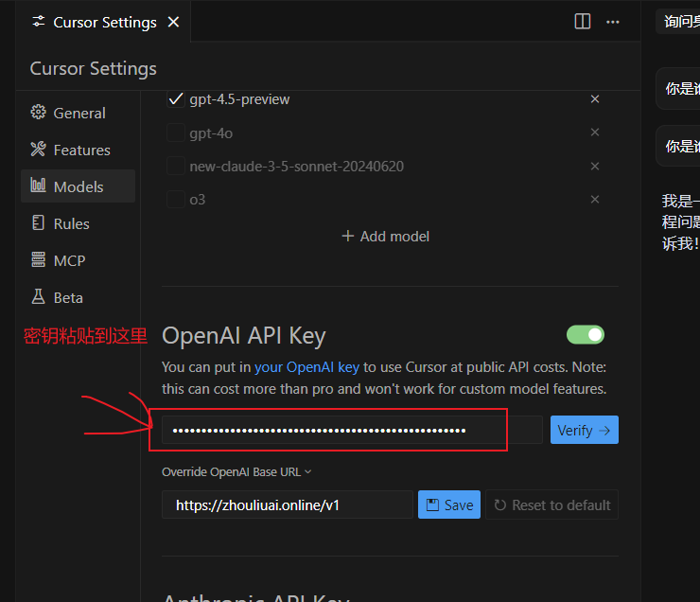Image resolution: width=700 pixels, height=602 pixels.
Task: Click the split editor layout icon
Action: click(582, 22)
